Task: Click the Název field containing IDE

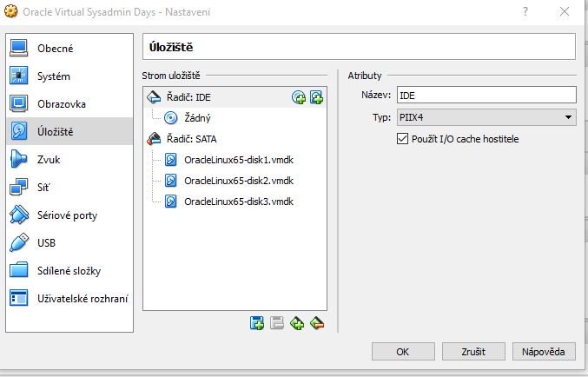Action: tap(486, 96)
